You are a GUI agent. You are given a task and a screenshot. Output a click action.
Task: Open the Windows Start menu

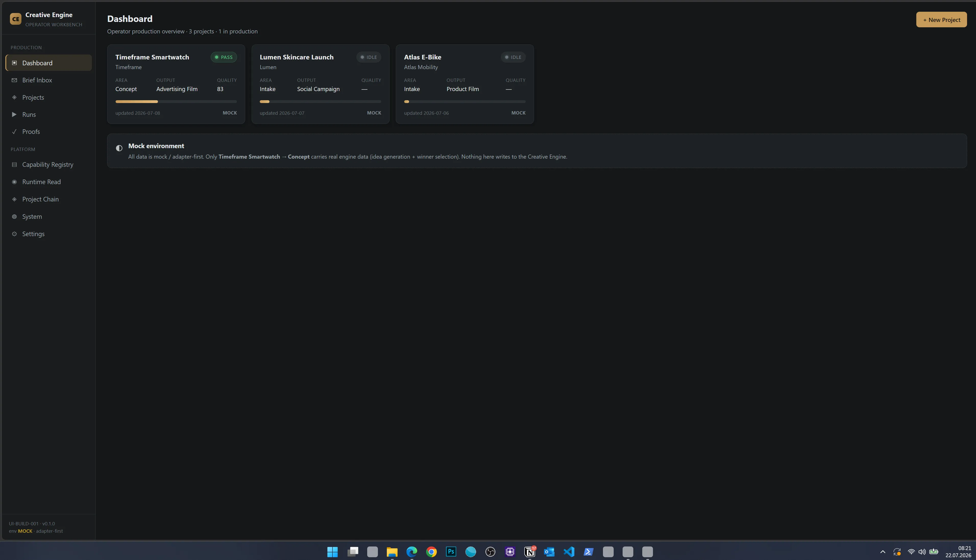coord(332,552)
